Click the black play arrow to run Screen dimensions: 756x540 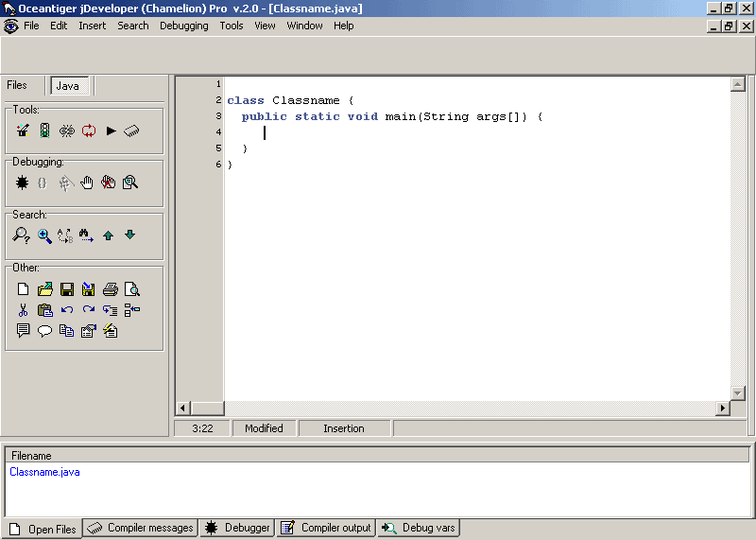tap(111, 131)
